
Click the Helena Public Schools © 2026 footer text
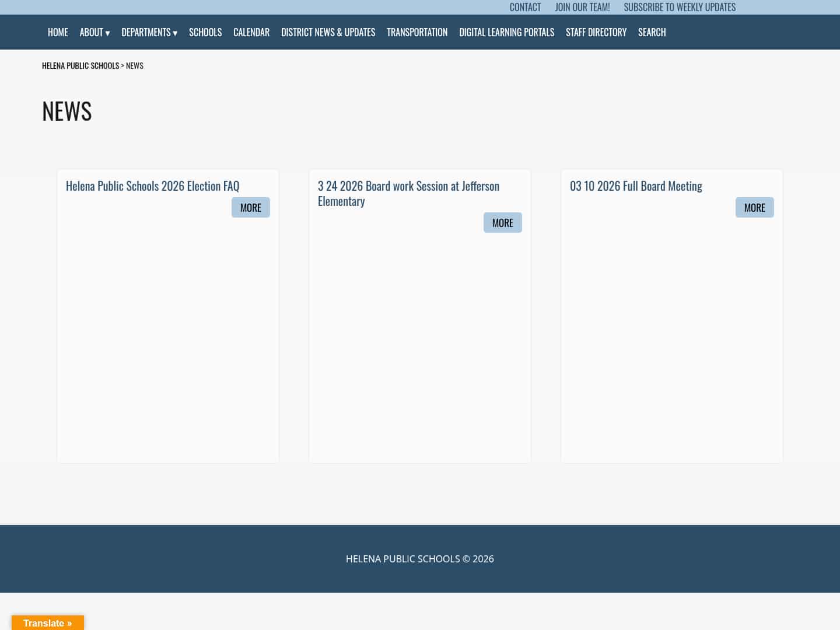pyautogui.click(x=420, y=559)
